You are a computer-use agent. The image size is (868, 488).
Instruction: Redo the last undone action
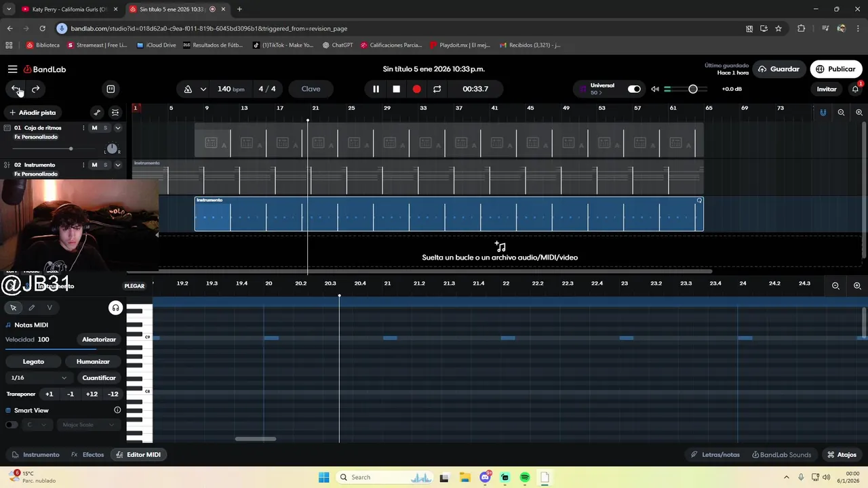point(36,89)
